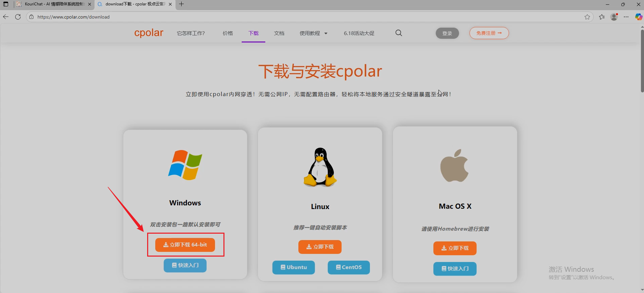The width and height of the screenshot is (644, 293).
Task: Click the page vertical scrollbar
Action: coord(642,61)
